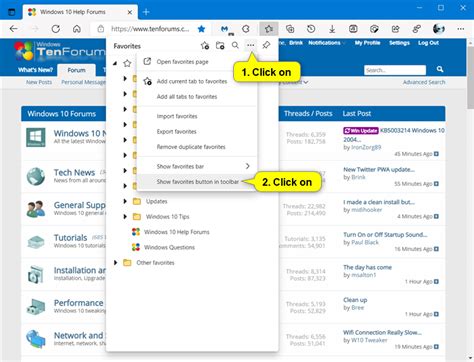
Task: Click the Add folder icon in Favorites panel
Action: click(220, 45)
